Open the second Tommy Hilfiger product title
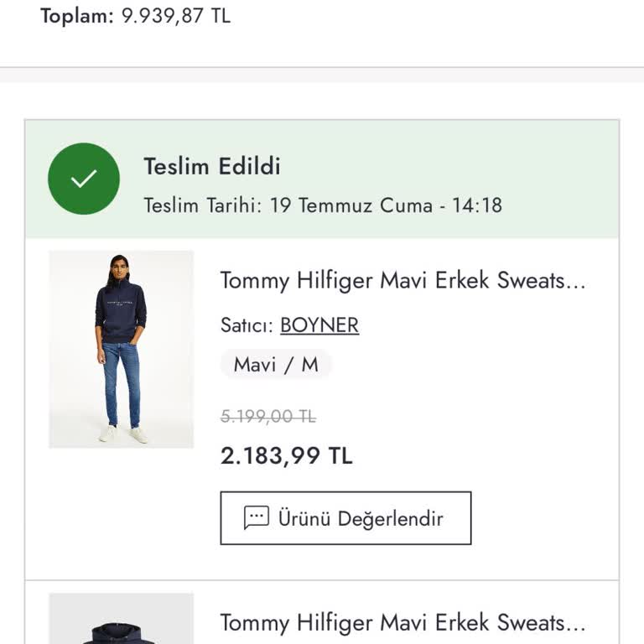Image resolution: width=644 pixels, height=644 pixels. click(402, 622)
